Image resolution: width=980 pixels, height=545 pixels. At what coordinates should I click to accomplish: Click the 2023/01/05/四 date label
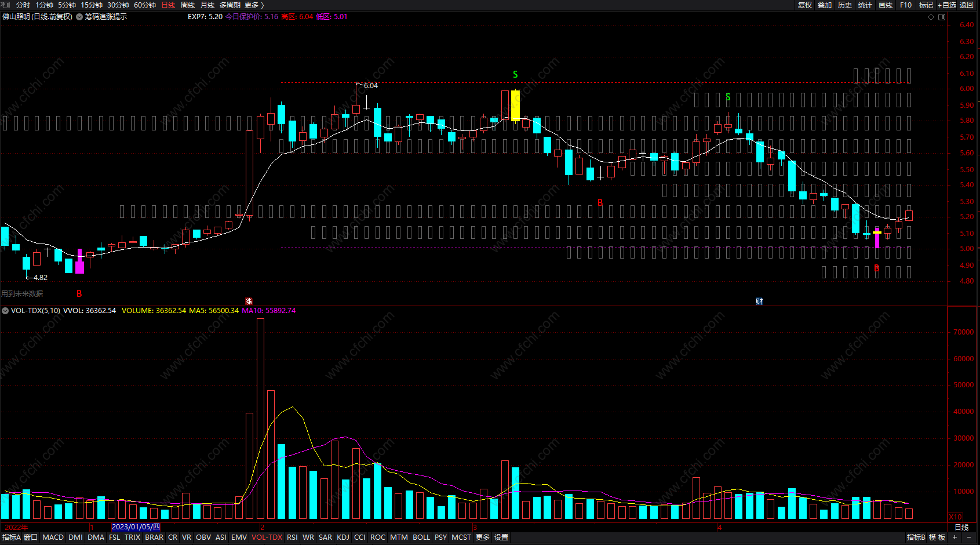136,527
